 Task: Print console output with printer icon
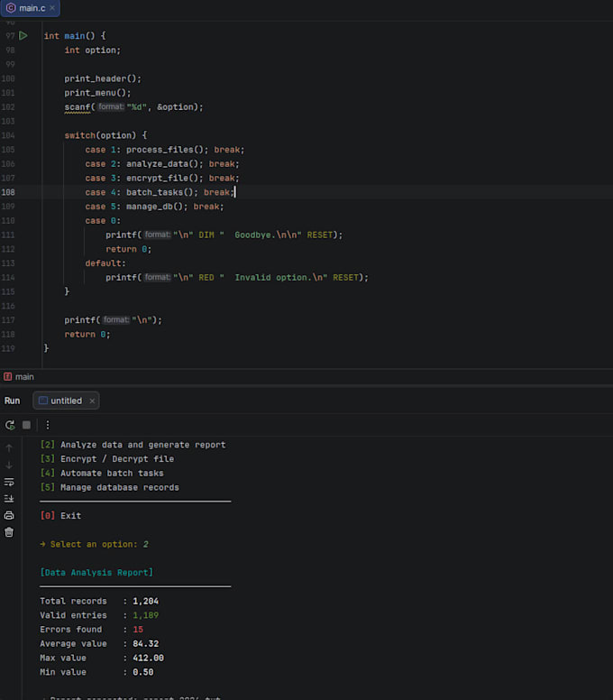click(9, 515)
